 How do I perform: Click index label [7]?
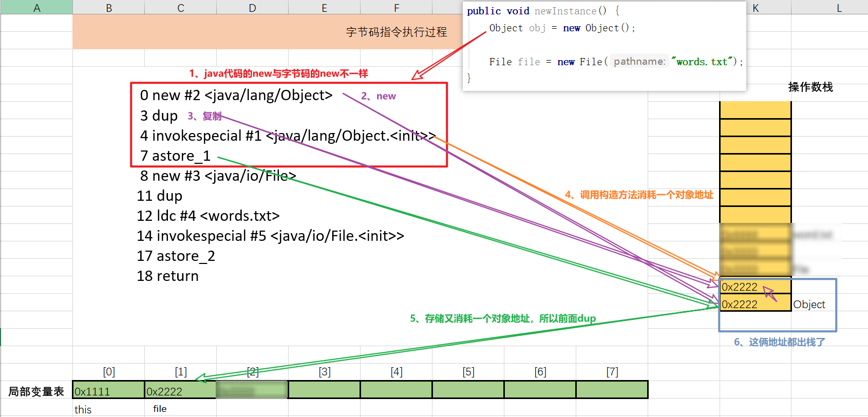click(612, 371)
